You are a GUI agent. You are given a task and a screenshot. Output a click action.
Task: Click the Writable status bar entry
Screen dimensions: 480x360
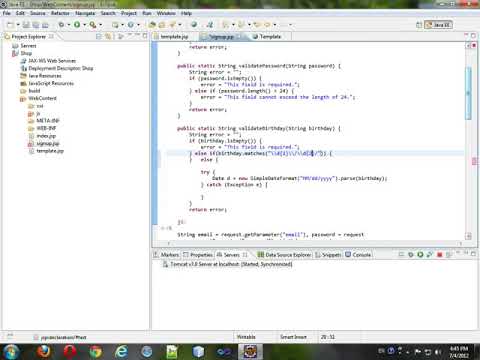coord(246,337)
